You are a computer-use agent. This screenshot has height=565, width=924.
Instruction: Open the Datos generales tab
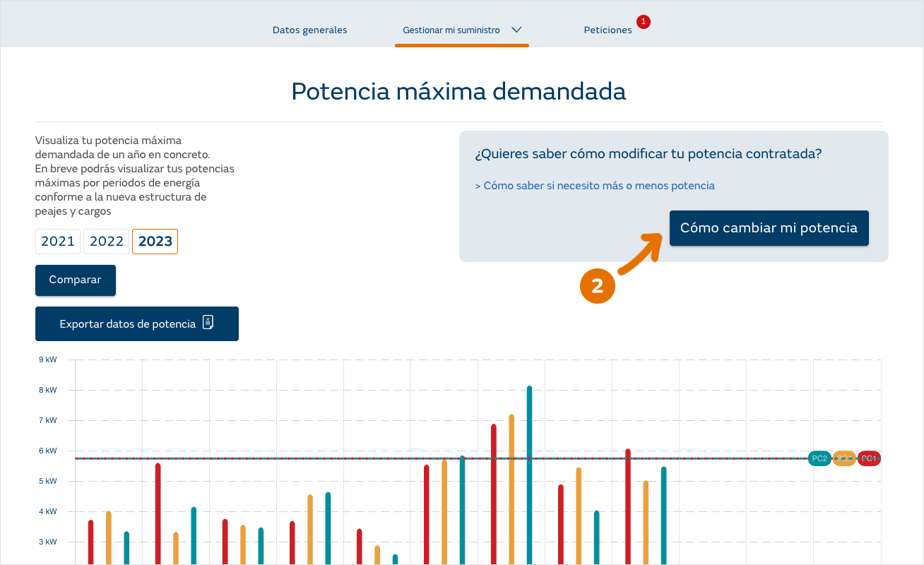point(309,30)
